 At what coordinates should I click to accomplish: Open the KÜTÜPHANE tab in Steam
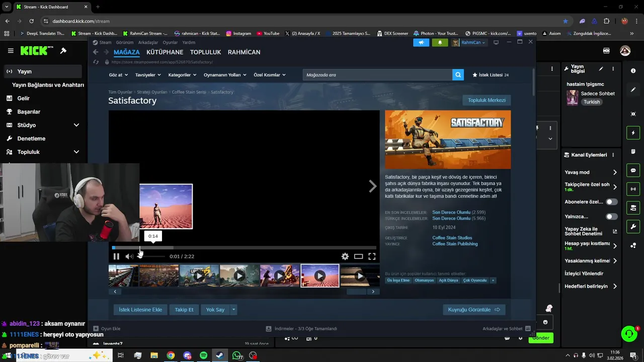coord(165,52)
